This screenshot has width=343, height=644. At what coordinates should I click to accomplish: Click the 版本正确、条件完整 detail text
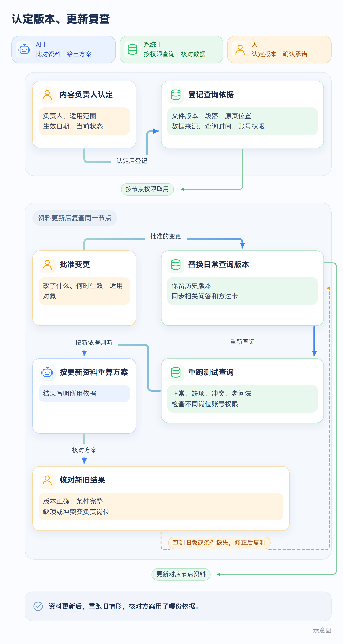(73, 502)
